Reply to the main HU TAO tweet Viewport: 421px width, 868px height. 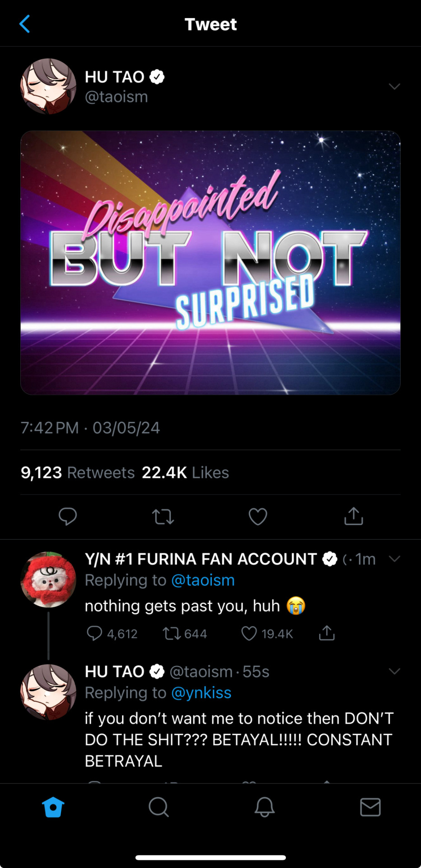point(68,516)
